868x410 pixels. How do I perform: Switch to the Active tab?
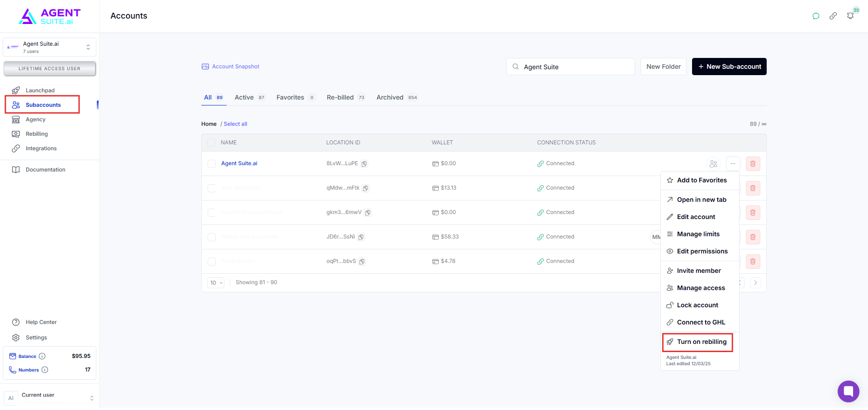(x=250, y=97)
